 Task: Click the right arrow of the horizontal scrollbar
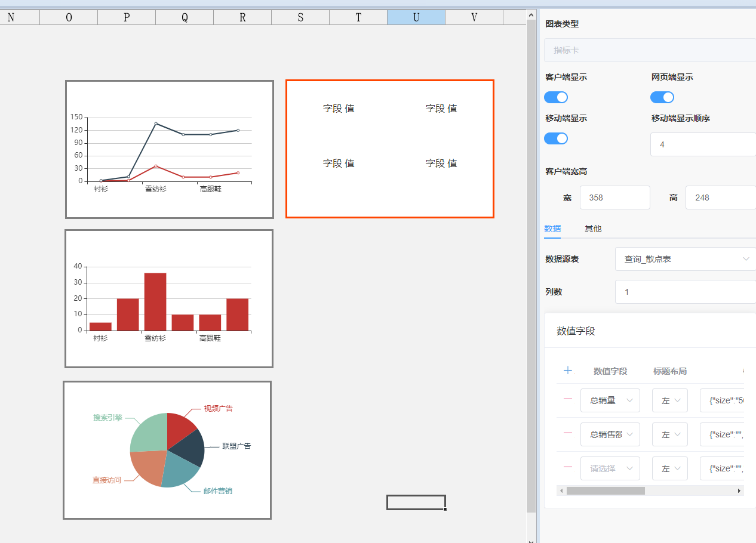tap(739, 490)
